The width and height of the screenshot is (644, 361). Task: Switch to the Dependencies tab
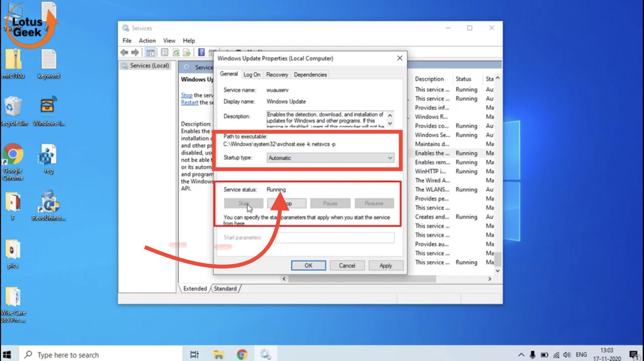(310, 75)
